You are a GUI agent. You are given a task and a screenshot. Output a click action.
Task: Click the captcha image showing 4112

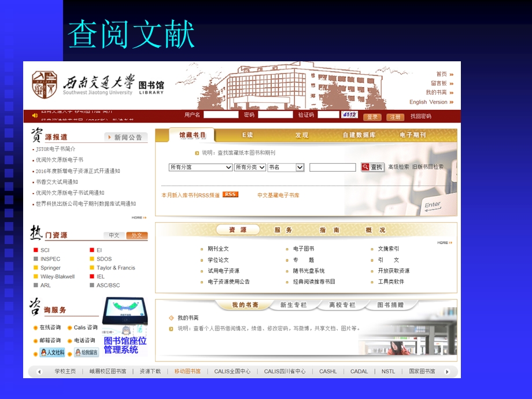tap(349, 115)
